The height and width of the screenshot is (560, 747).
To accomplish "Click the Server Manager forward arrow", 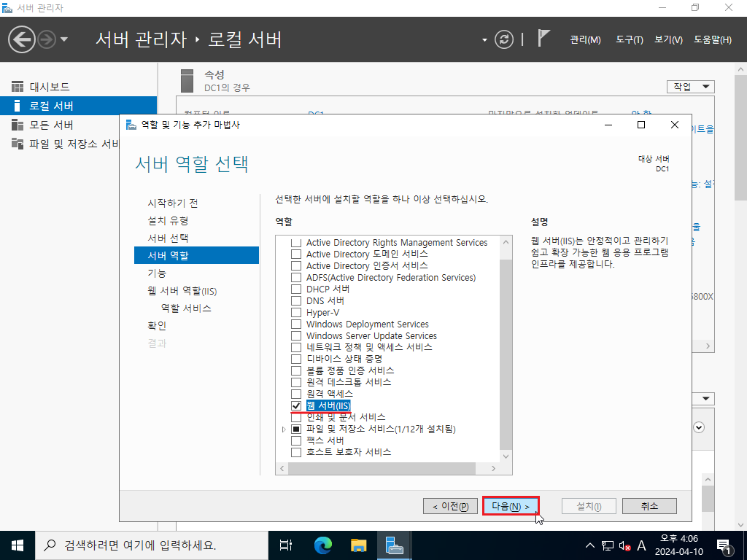I will 47,39.
